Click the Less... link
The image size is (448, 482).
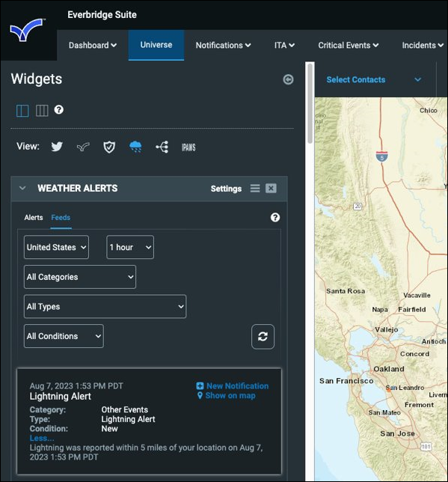click(x=42, y=438)
